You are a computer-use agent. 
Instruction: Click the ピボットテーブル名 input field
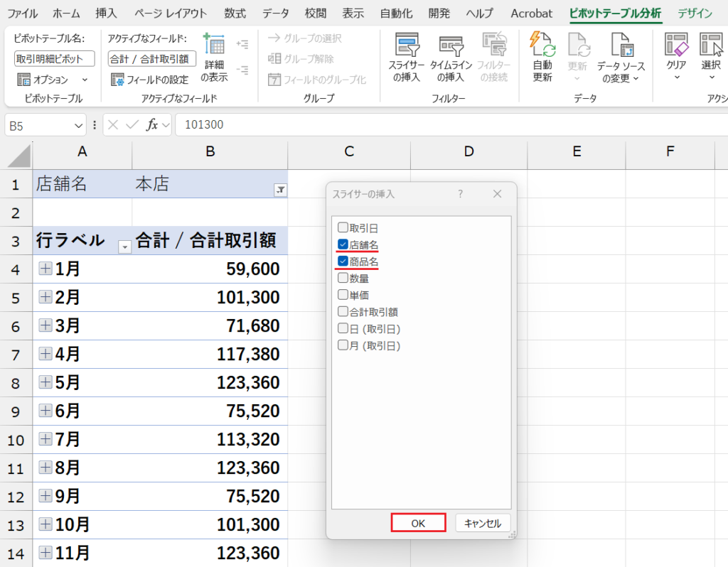pos(54,59)
